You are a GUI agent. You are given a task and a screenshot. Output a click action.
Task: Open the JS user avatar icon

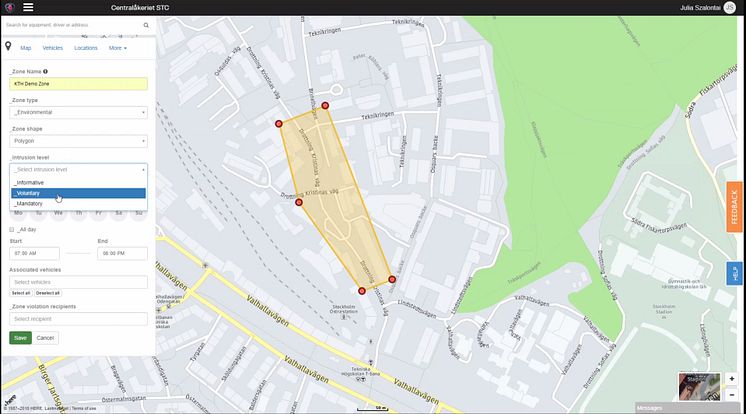pos(729,7)
